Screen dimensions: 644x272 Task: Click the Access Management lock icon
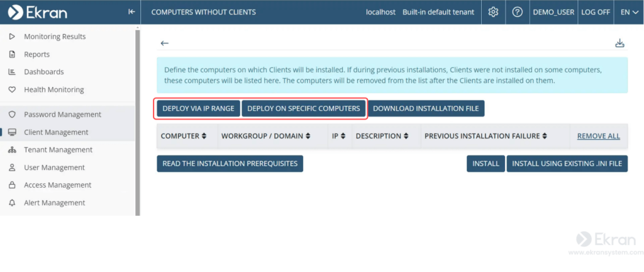[12, 185]
